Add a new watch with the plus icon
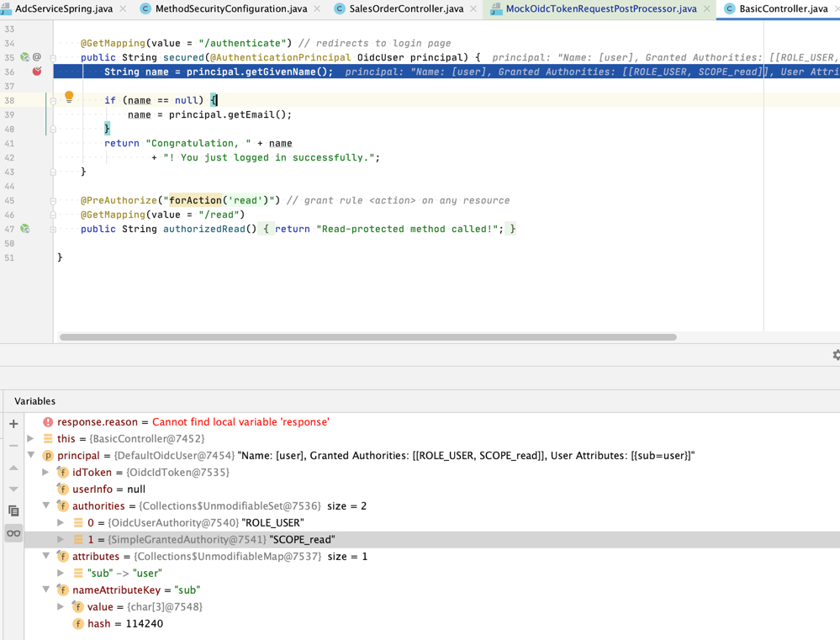The width and height of the screenshot is (840, 640). click(13, 423)
